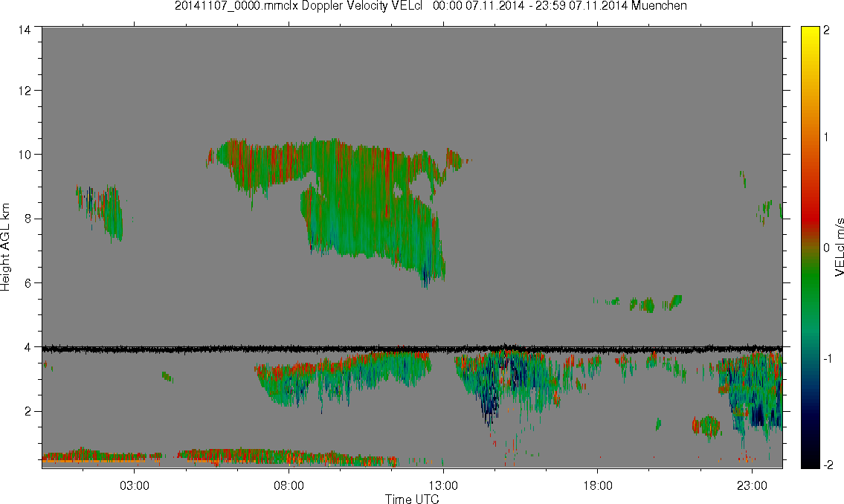Click the '10' height axis label
This screenshot has width=844, height=504.
tap(25, 155)
